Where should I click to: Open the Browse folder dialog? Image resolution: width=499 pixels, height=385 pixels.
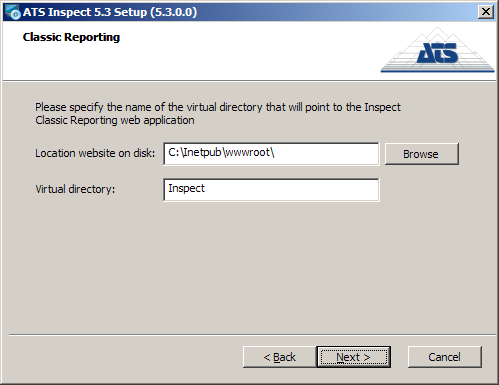(422, 154)
